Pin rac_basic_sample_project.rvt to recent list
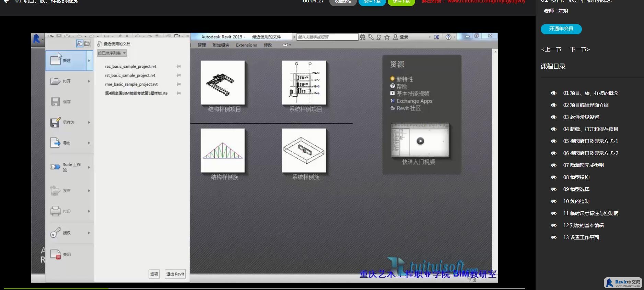Screen dimensions: 644x290 179,66
